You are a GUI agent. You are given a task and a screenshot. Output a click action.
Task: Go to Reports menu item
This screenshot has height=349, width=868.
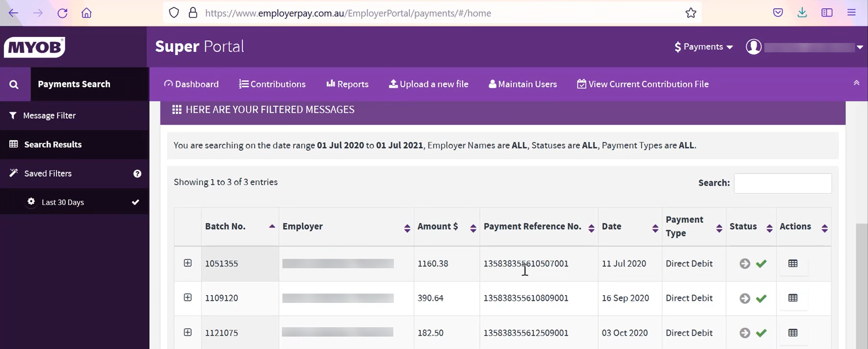coord(347,84)
